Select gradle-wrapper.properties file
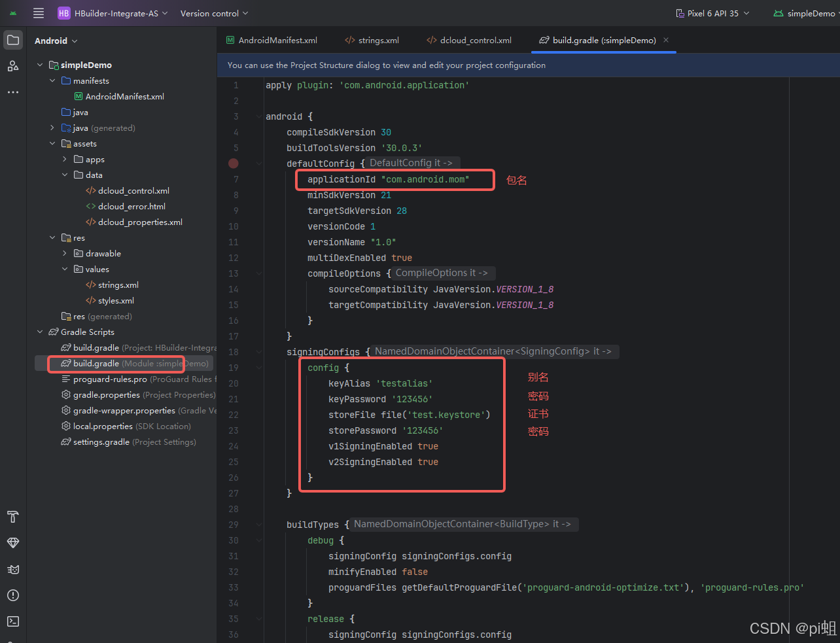The width and height of the screenshot is (840, 643). point(139,410)
